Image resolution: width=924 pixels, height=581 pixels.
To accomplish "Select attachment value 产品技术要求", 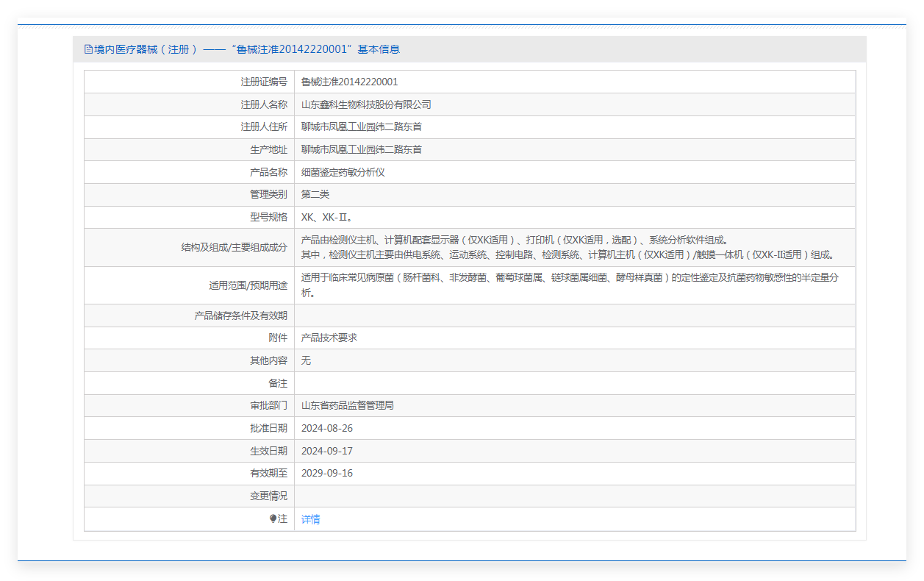I will 329,338.
